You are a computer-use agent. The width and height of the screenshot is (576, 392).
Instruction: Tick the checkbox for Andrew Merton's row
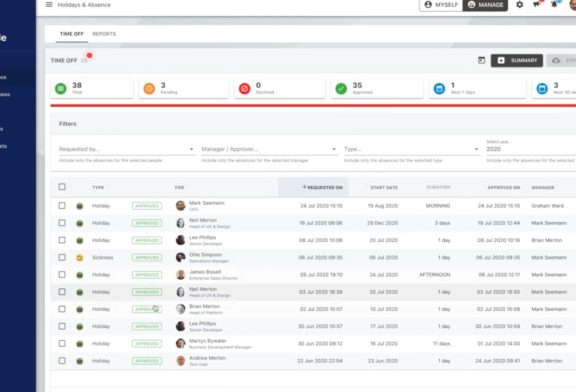(62, 360)
